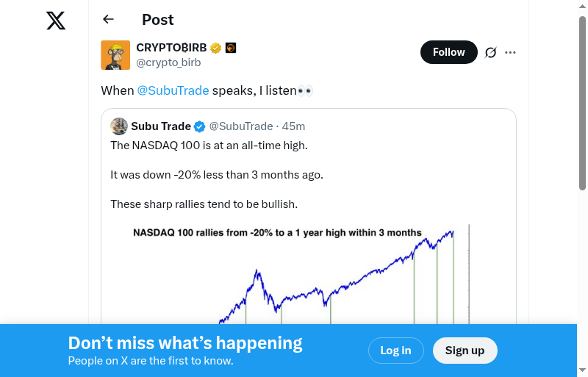The height and width of the screenshot is (377, 588).
Task: Click the scrollbar down arrow
Action: (x=583, y=370)
